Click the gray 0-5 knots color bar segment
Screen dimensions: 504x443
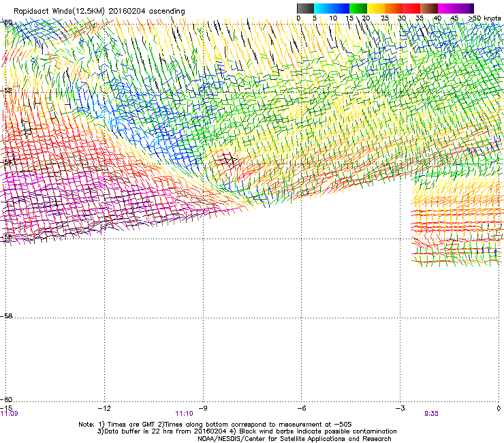coord(305,8)
